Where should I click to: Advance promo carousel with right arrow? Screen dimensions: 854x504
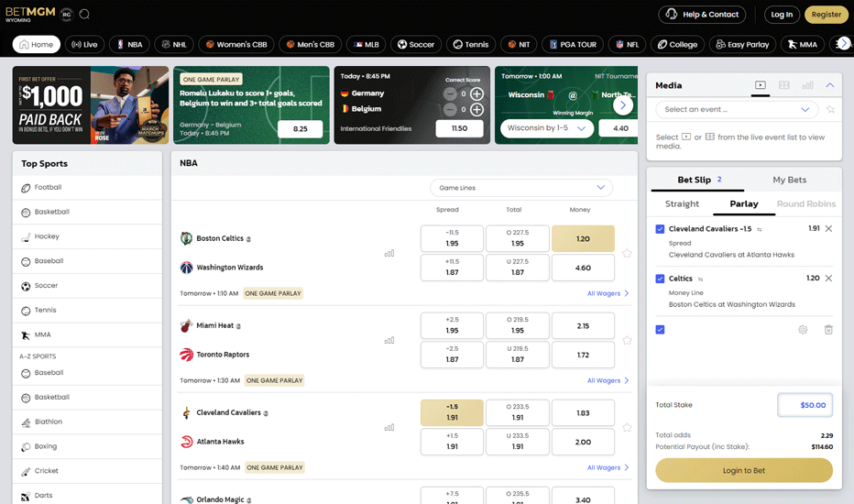(623, 105)
